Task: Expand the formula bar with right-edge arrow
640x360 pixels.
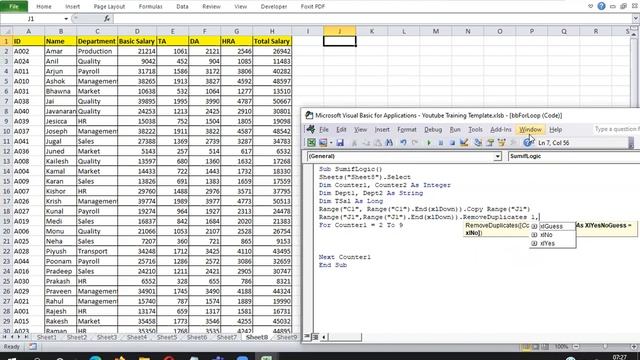Action: pos(636,19)
